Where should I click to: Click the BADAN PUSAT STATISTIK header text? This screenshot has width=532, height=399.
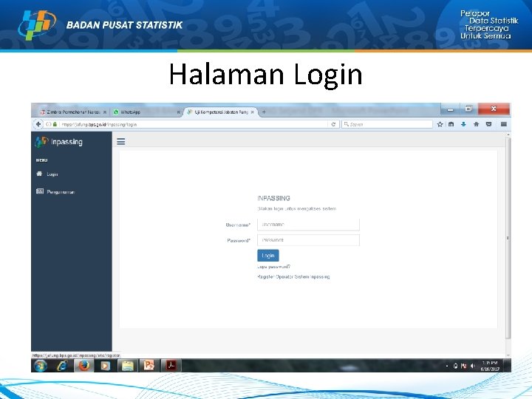[125, 25]
